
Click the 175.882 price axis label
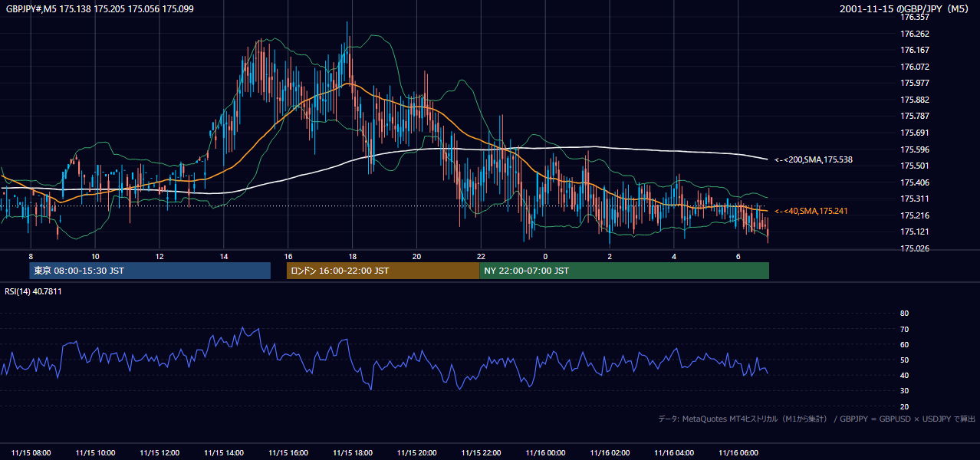click(915, 100)
